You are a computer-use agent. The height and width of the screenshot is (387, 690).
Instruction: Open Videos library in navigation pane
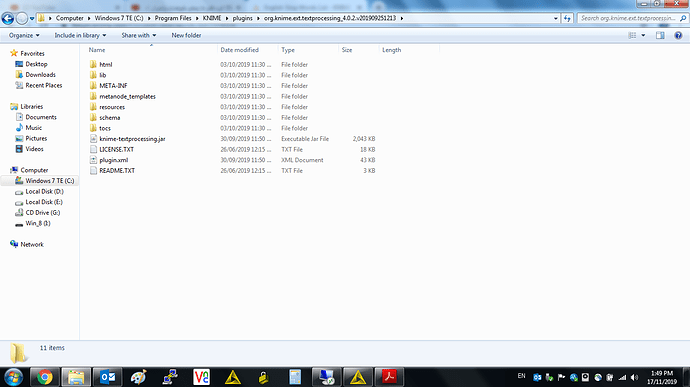34,149
